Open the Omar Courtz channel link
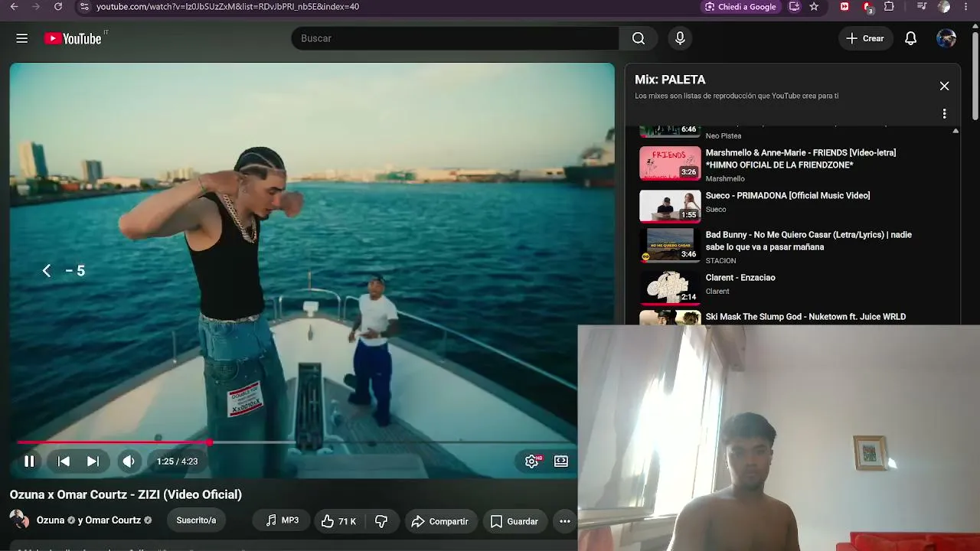 point(113,520)
